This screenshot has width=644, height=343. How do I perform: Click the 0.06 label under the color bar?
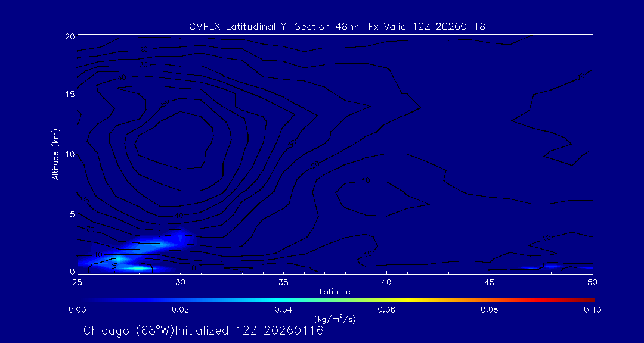(x=386, y=310)
